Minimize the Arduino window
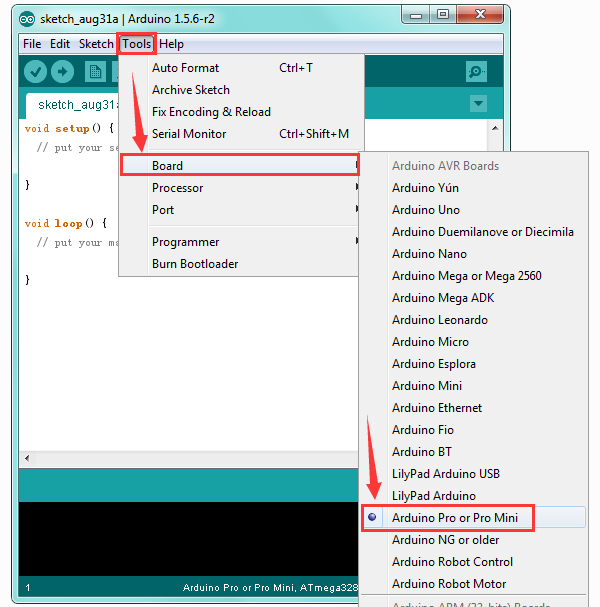Screen dimensions: 600x607 416,15
